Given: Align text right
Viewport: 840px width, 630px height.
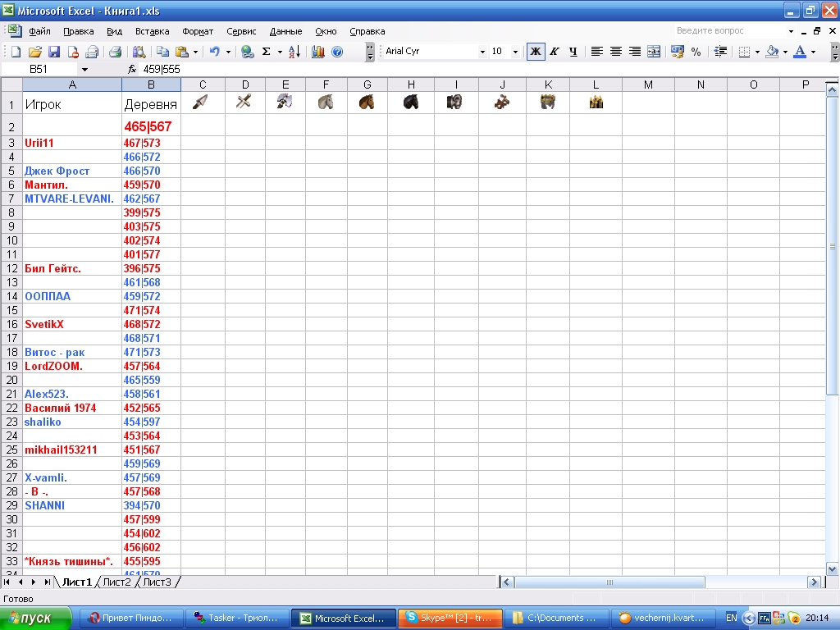Looking at the screenshot, I should coord(635,52).
